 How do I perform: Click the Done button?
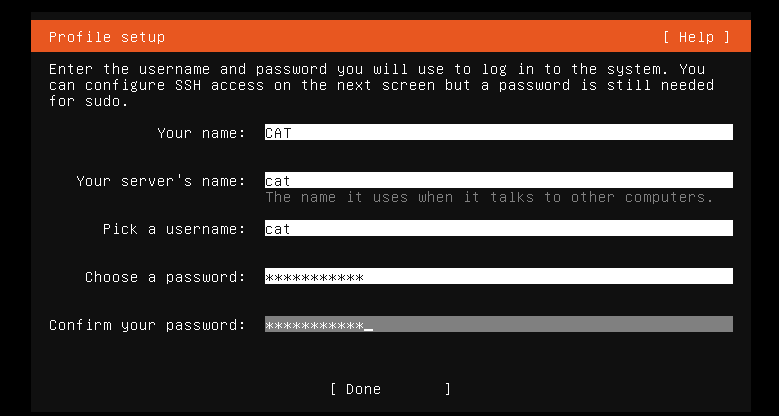tap(390, 389)
